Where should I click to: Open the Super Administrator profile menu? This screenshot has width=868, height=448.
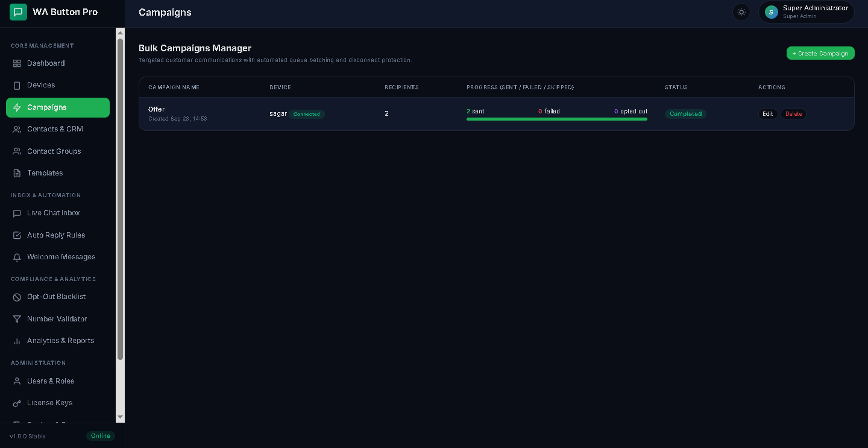(x=806, y=12)
